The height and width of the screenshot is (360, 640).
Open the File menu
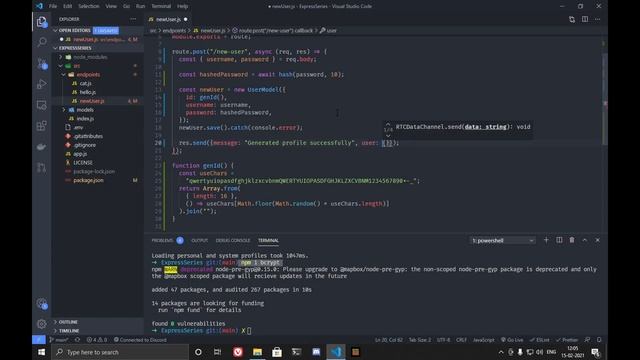click(53, 6)
